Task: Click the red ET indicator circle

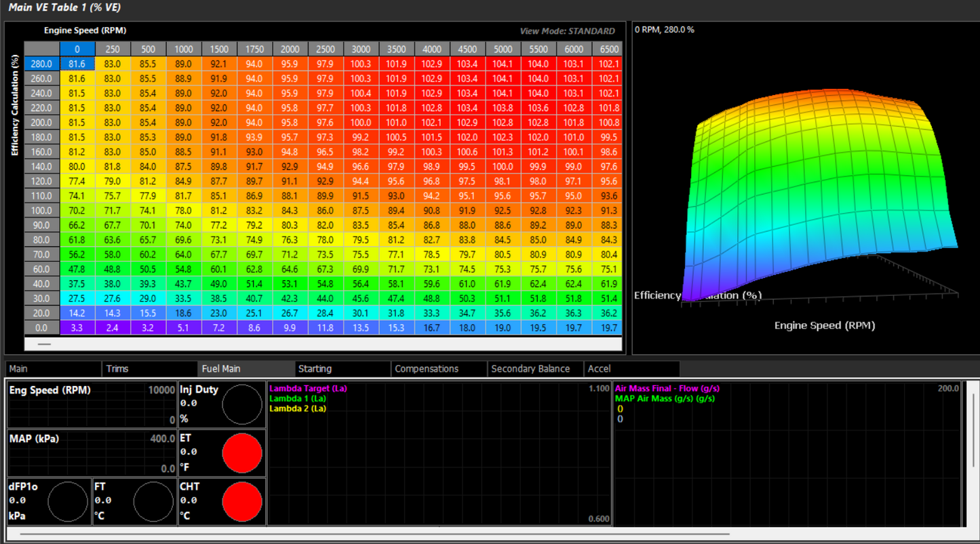Action: coord(242,453)
